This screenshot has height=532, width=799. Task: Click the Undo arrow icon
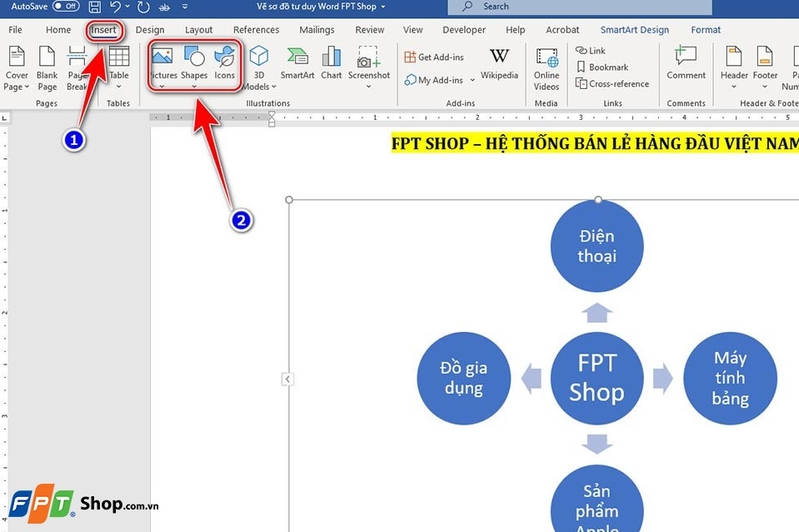[x=115, y=7]
